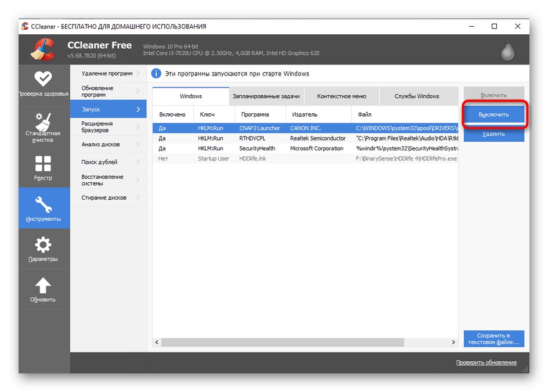
Task: Click the Удалить button
Action: coord(494,134)
